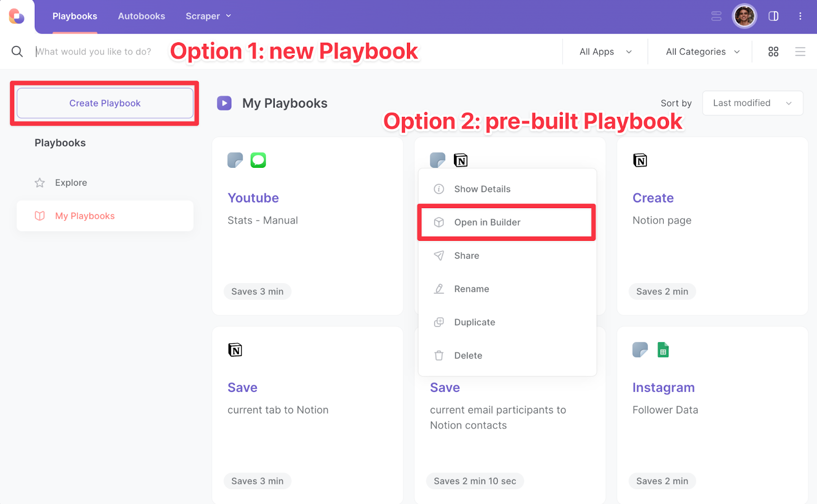
Task: Open the Explore sidebar link
Action: click(71, 183)
